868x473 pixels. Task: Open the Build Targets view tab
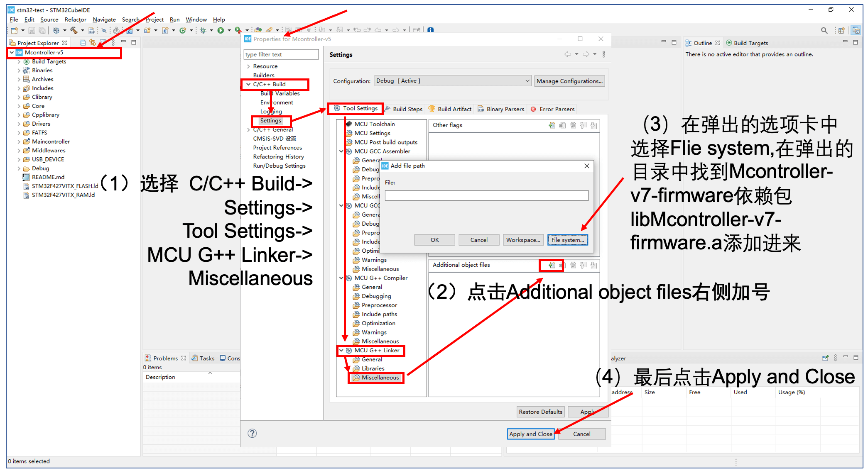coord(747,43)
